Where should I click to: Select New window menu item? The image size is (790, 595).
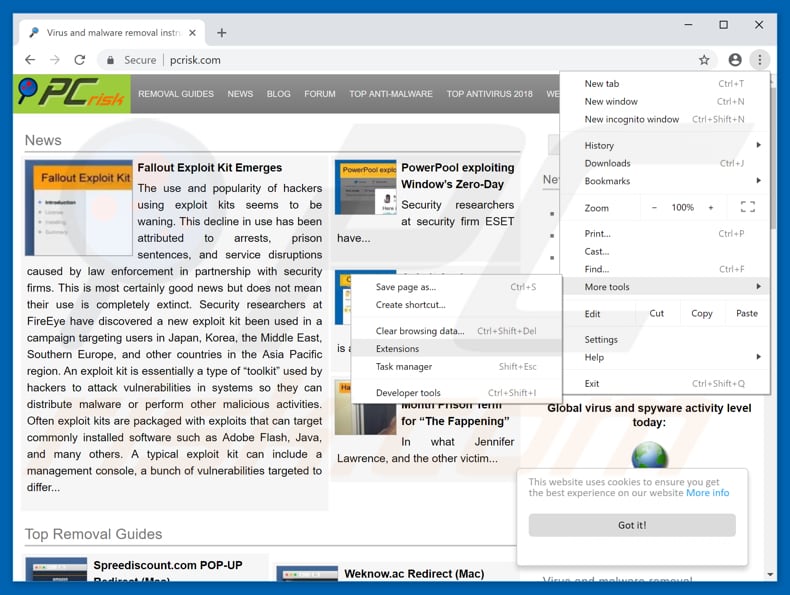pos(665,101)
